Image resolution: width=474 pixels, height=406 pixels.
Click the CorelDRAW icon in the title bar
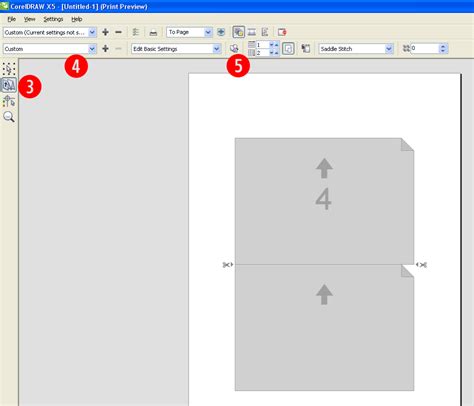point(4,6)
